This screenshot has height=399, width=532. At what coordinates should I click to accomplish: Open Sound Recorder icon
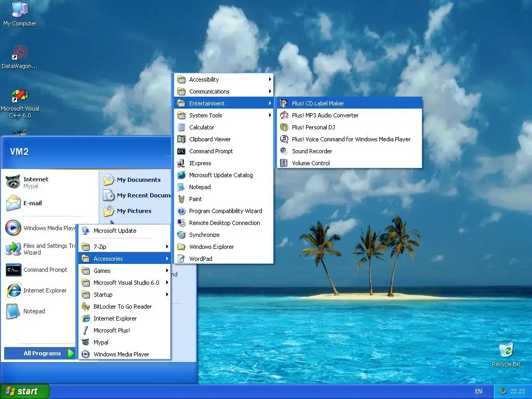coord(284,151)
